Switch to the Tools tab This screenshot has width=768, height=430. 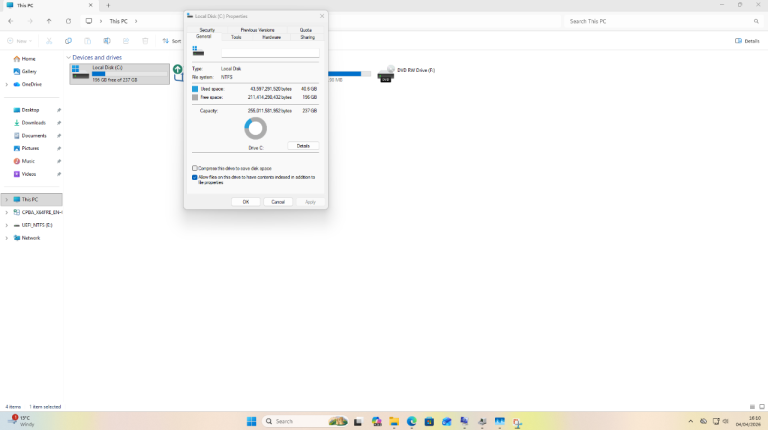point(236,37)
